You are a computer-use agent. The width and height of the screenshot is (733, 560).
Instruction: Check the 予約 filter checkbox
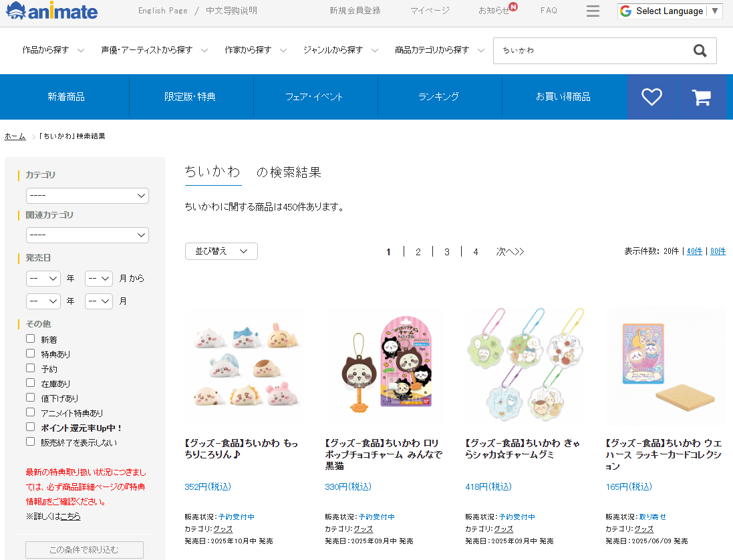click(x=30, y=368)
